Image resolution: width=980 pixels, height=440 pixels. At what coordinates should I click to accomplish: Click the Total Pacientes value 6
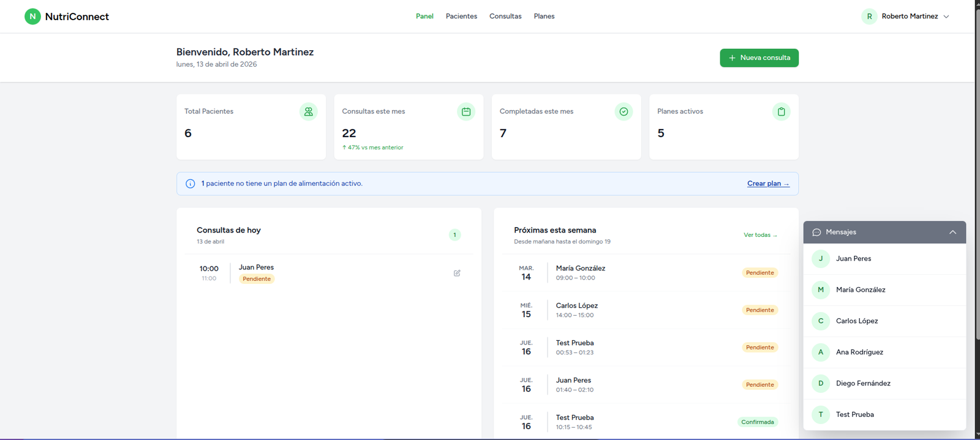point(188,133)
